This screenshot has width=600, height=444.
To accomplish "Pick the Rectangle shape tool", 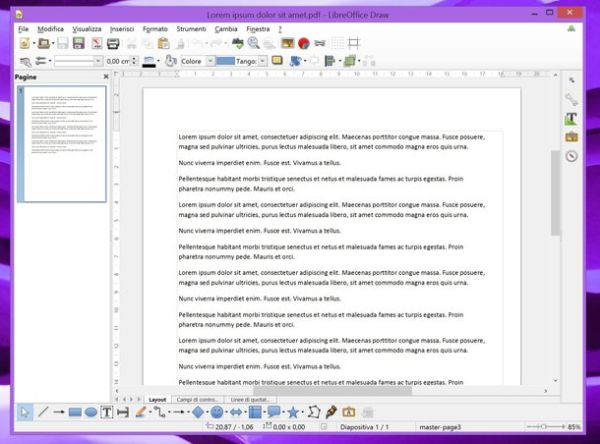I will click(x=75, y=411).
